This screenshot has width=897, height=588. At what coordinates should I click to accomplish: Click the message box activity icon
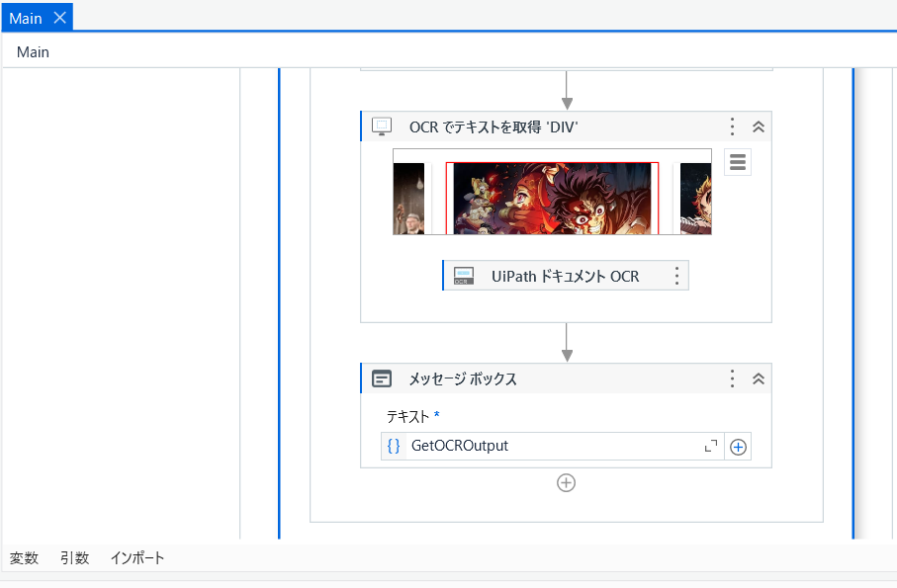tap(382, 378)
